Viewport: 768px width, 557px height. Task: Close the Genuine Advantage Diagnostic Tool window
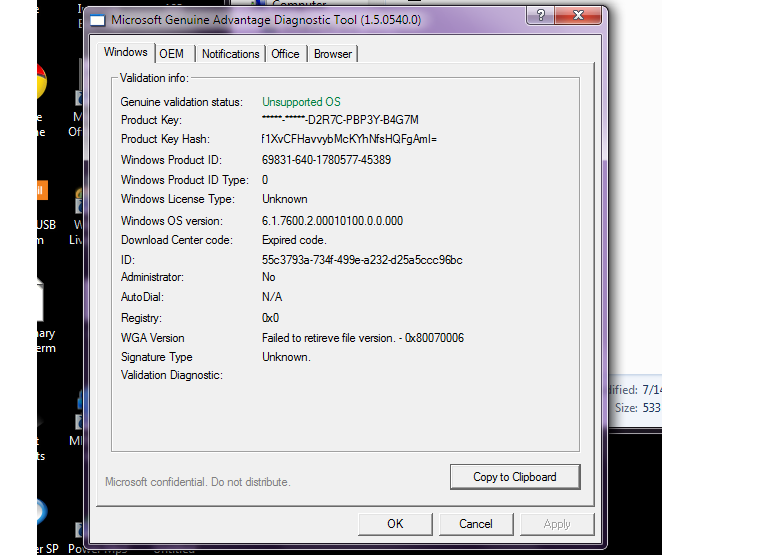(x=578, y=15)
